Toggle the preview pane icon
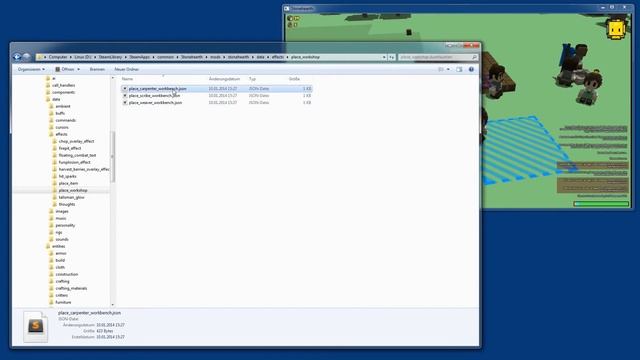Image resolution: width=640 pixels, height=360 pixels. pos(459,69)
